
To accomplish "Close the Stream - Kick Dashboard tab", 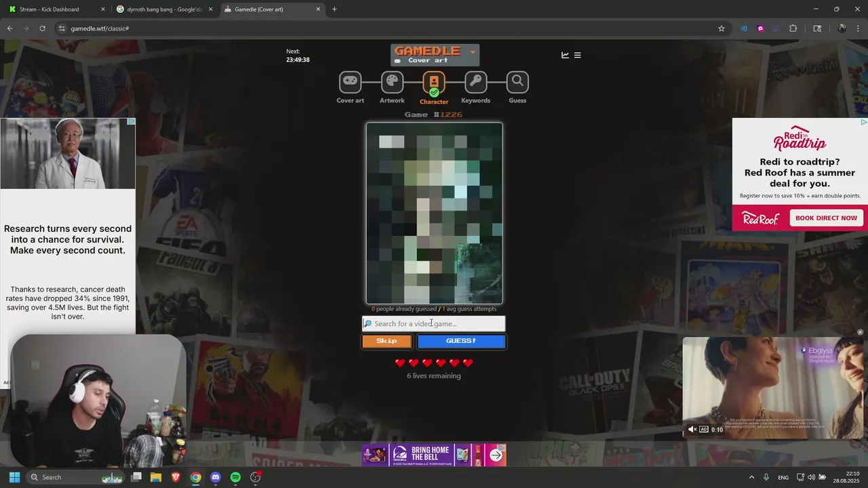I will point(103,9).
